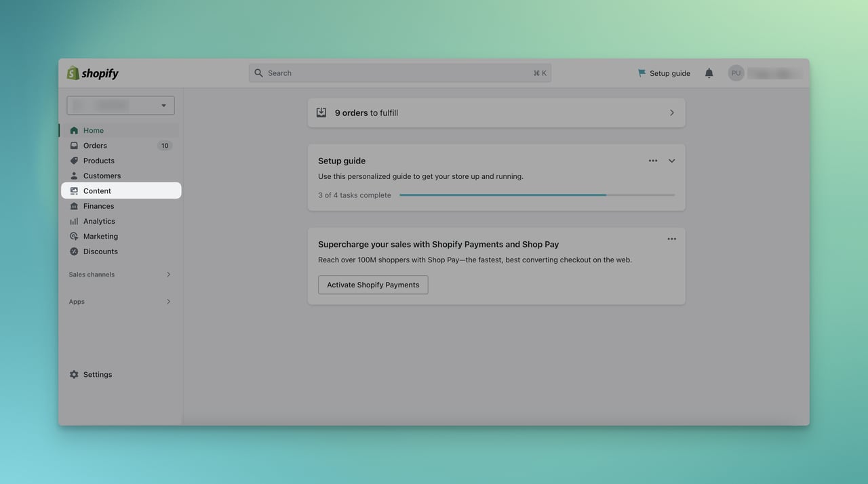Click the Orders count badge 10

[165, 146]
